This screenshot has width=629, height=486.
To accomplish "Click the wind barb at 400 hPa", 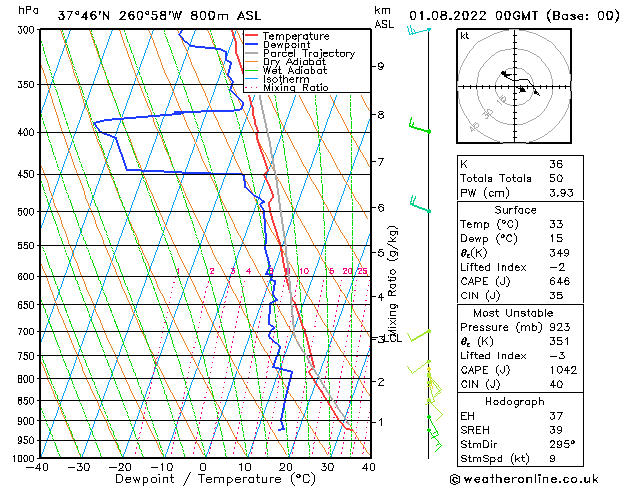I will click(420, 126).
